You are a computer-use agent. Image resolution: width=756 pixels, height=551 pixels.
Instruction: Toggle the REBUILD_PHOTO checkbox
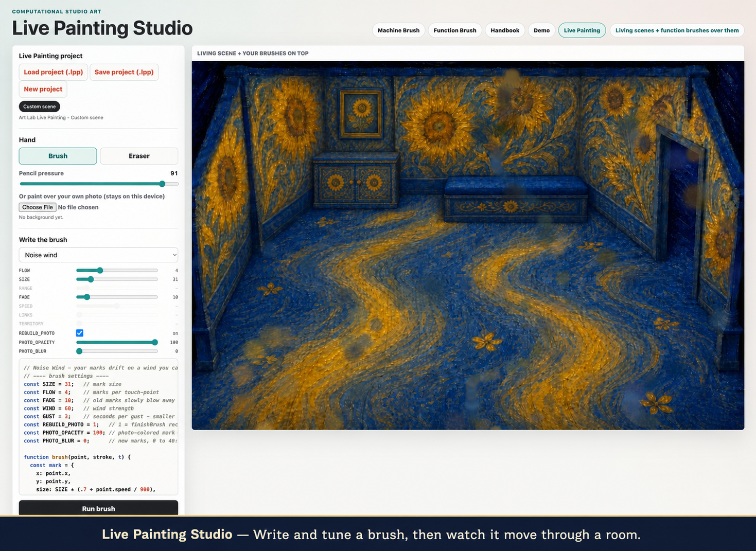80,333
